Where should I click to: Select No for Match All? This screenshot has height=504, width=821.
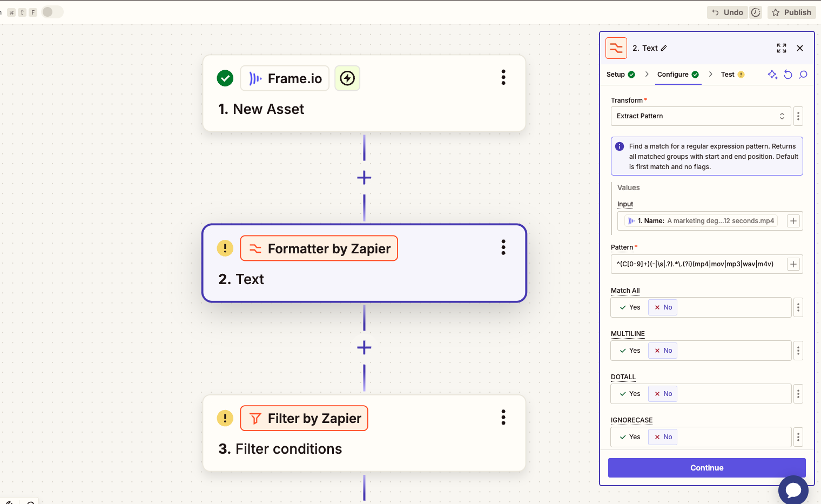pos(663,307)
